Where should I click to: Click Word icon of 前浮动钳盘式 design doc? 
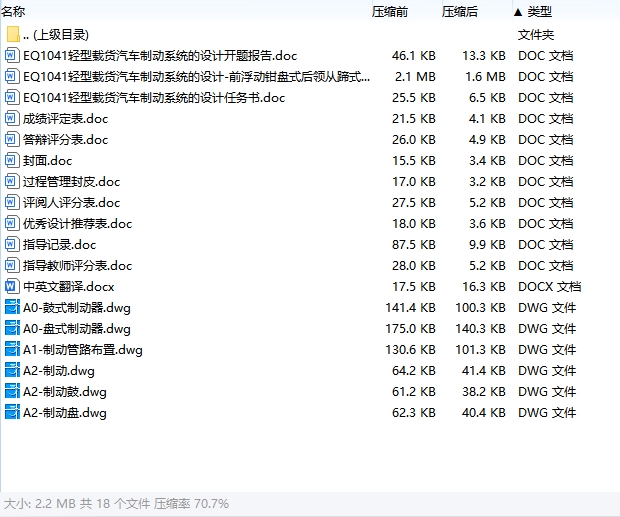(12, 76)
